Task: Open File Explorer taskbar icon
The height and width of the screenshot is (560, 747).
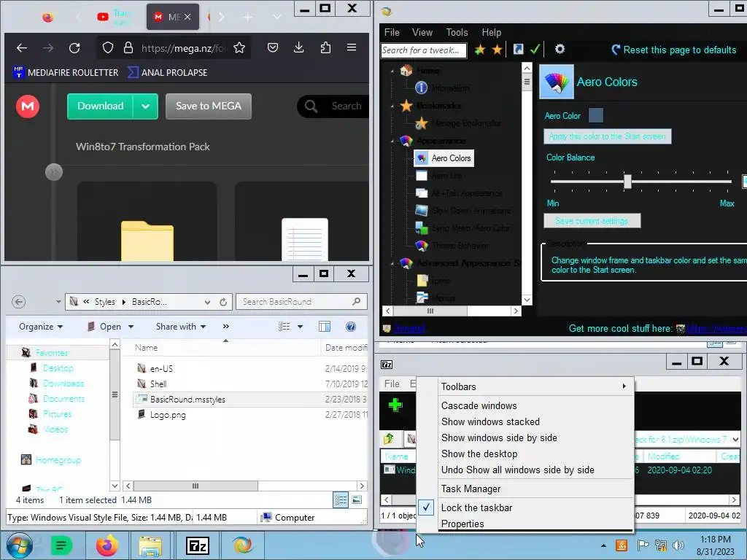Action: 150,545
